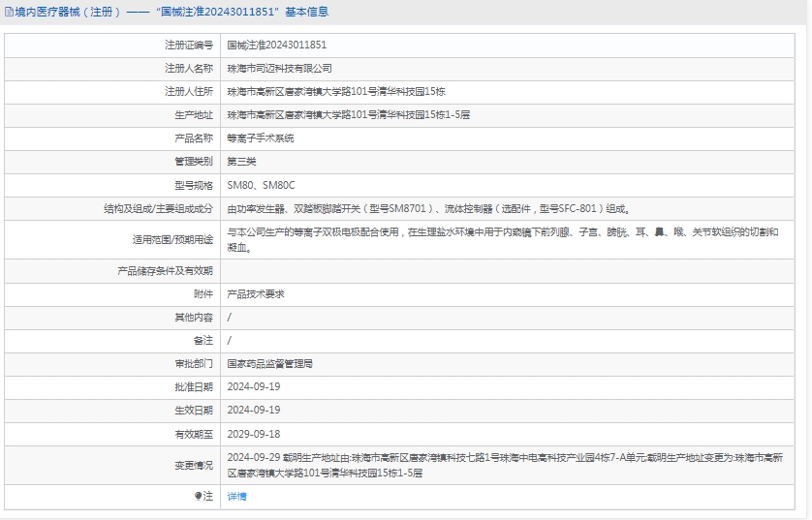Screen dimensions: 812x520
Task: Click the 结构及组成/主要组成成分 row label
Action: click(158, 208)
